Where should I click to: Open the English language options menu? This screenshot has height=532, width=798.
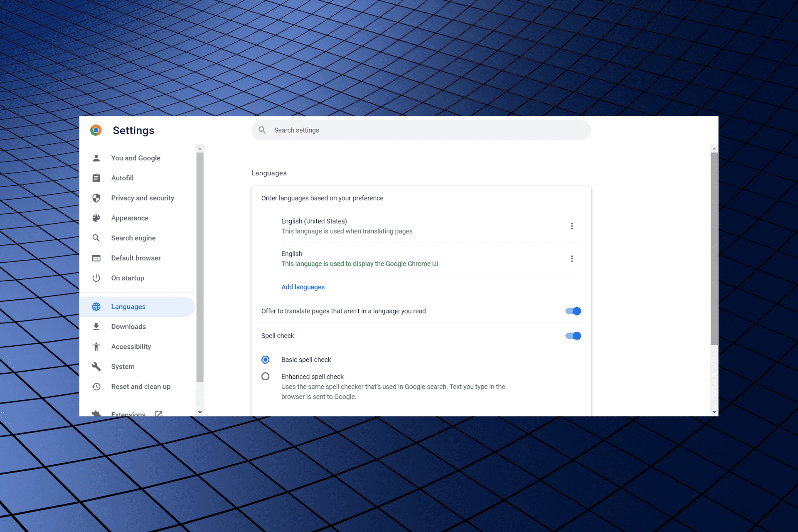572,258
